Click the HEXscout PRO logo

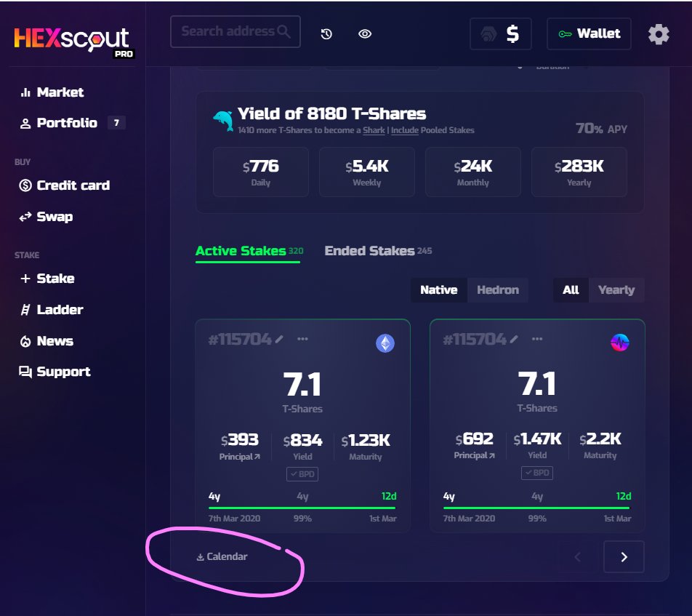[73, 42]
